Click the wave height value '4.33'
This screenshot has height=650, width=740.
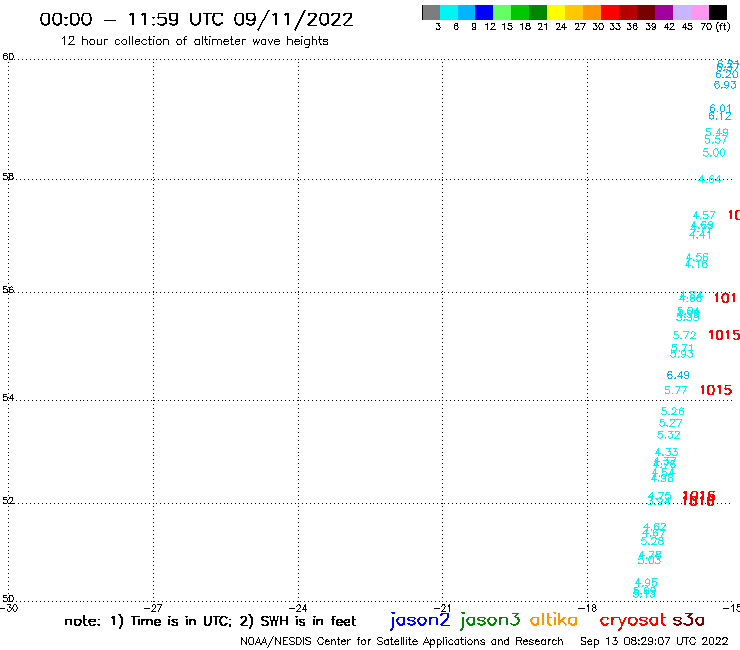666,452
